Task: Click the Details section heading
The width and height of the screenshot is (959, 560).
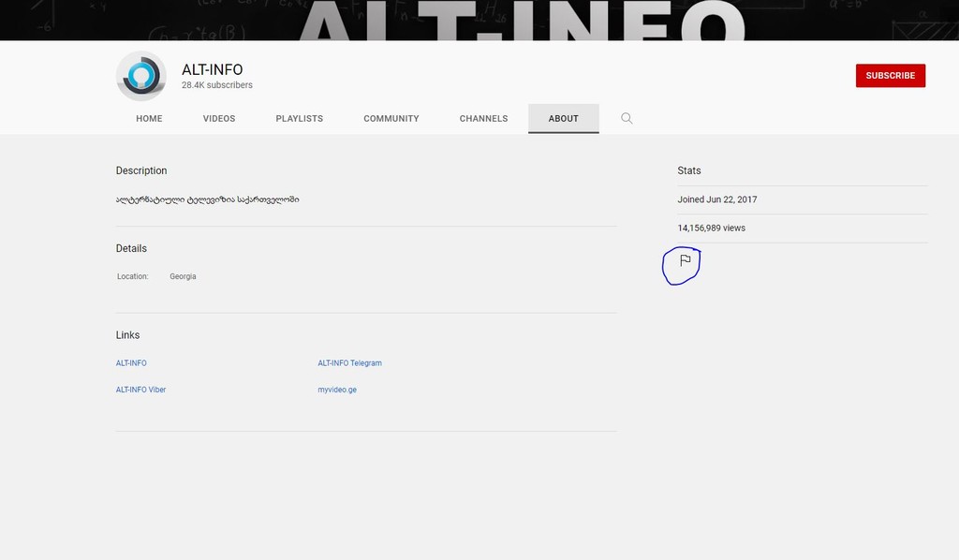Action: [x=131, y=248]
